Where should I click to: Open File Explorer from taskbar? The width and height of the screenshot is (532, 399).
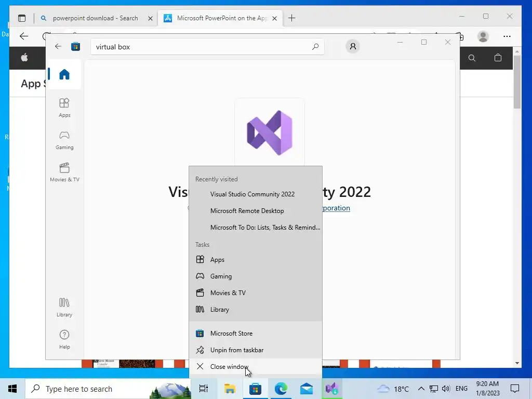point(230,389)
